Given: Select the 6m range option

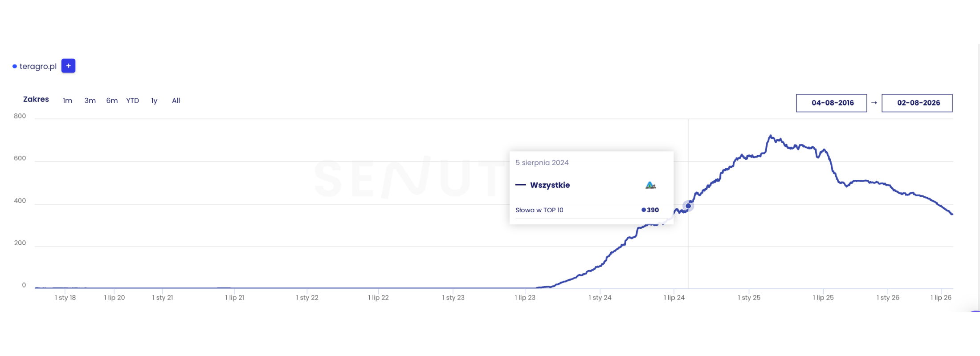Looking at the screenshot, I should [112, 101].
